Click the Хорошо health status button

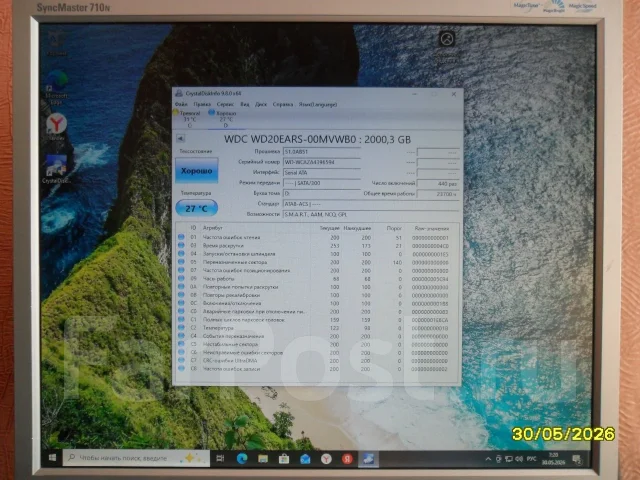[x=197, y=171]
